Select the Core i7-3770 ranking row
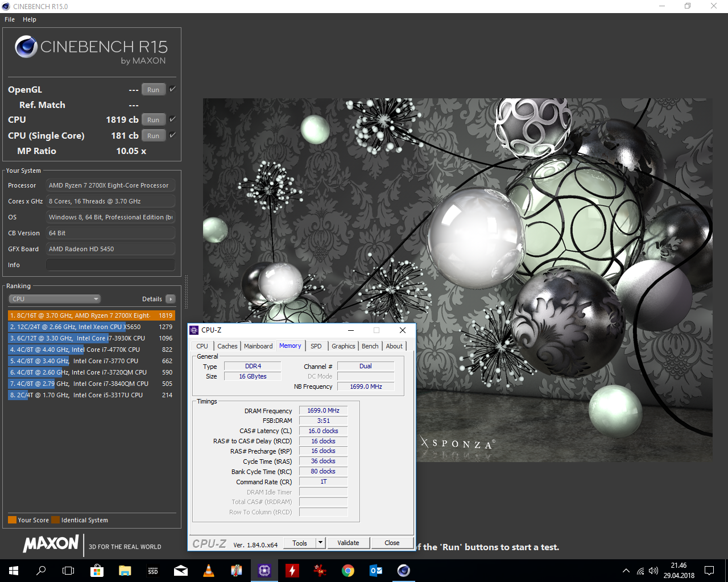This screenshot has height=582, width=728. pos(91,361)
